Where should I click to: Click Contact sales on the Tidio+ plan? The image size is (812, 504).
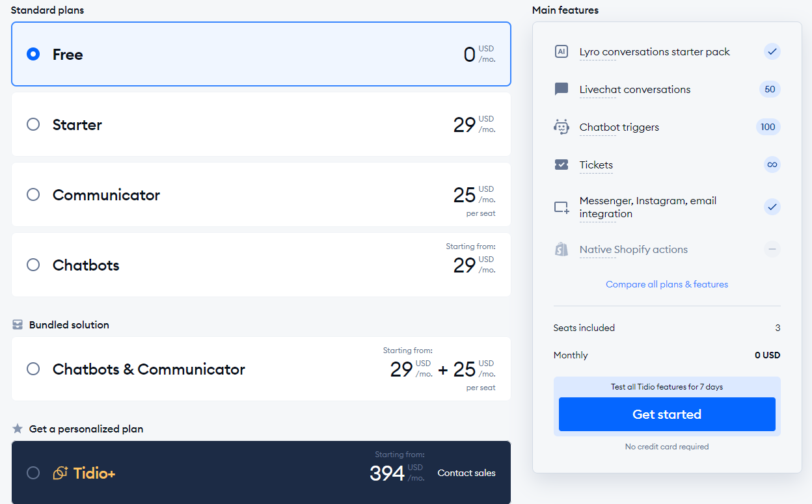point(467,473)
